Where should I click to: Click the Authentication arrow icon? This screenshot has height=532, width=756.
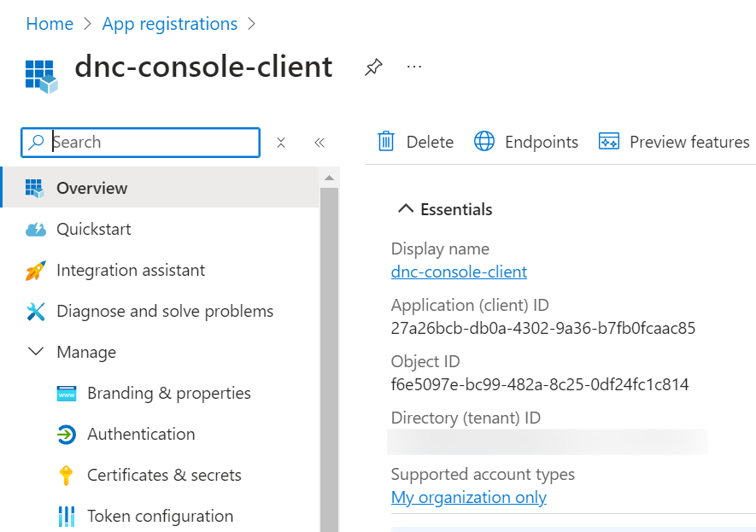click(x=67, y=434)
